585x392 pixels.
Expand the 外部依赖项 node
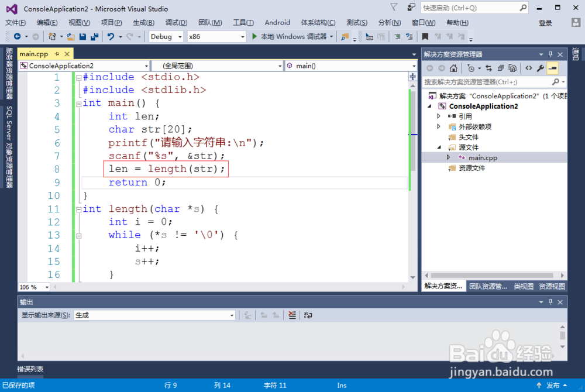click(x=439, y=126)
